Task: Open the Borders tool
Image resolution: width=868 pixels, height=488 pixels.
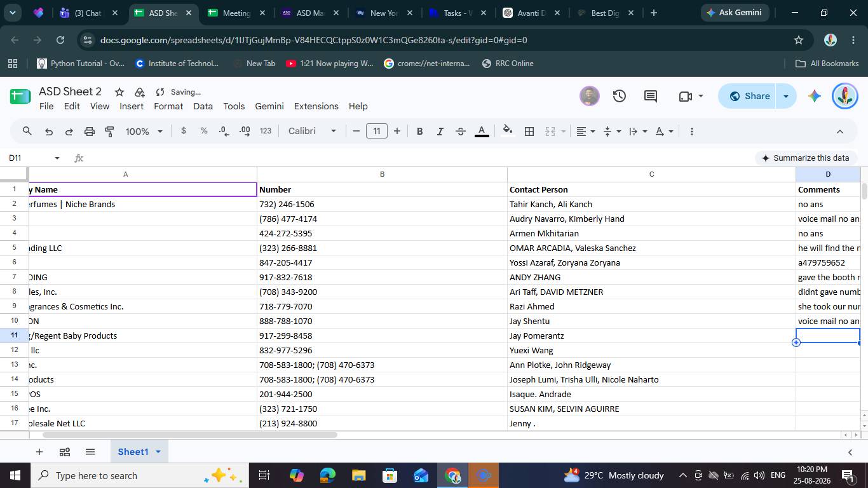Action: [529, 132]
